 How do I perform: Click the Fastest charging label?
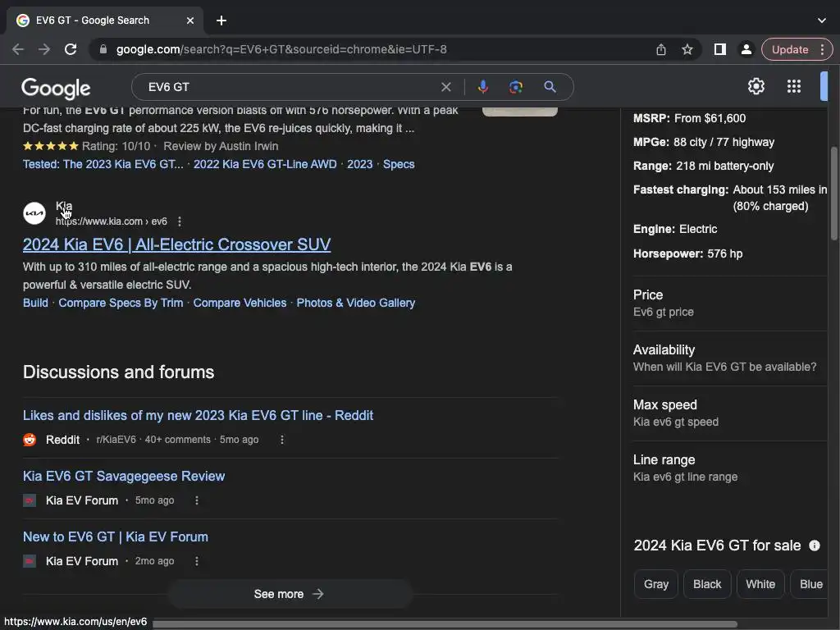[x=681, y=189]
